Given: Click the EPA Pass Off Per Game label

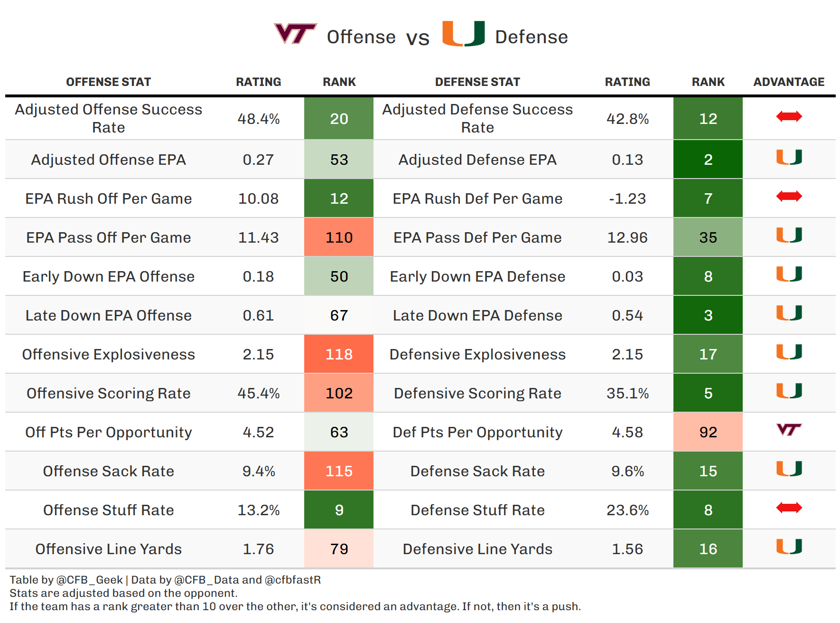Looking at the screenshot, I should 108,237.
